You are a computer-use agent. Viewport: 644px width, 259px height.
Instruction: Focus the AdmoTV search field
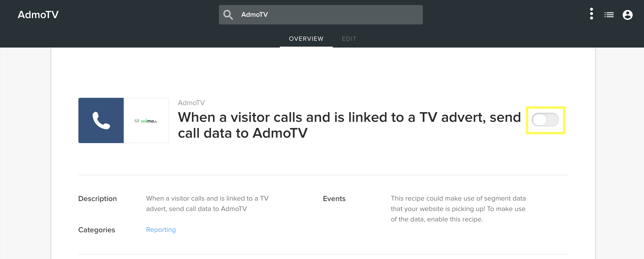point(321,15)
